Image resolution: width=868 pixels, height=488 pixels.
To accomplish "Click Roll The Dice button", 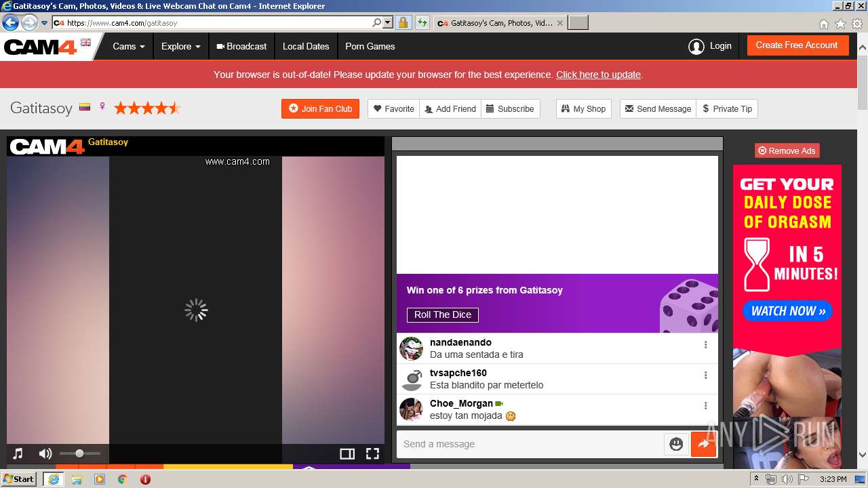I will [442, 314].
